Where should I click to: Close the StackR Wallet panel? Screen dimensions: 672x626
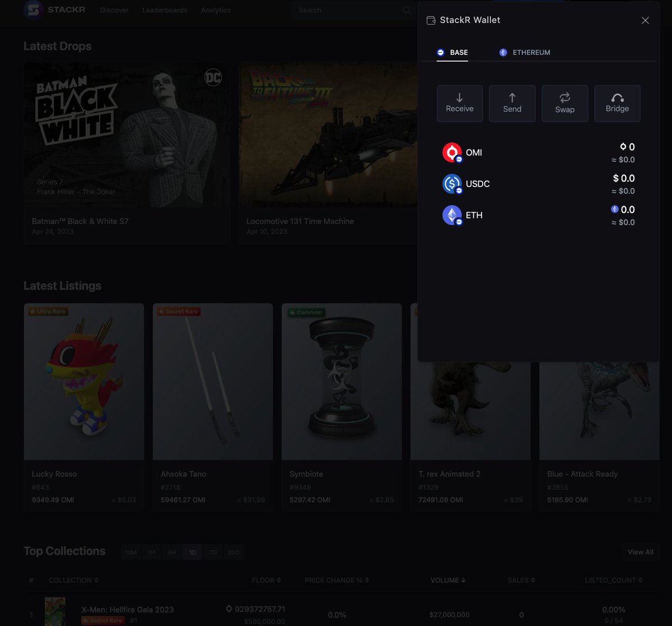click(x=645, y=20)
